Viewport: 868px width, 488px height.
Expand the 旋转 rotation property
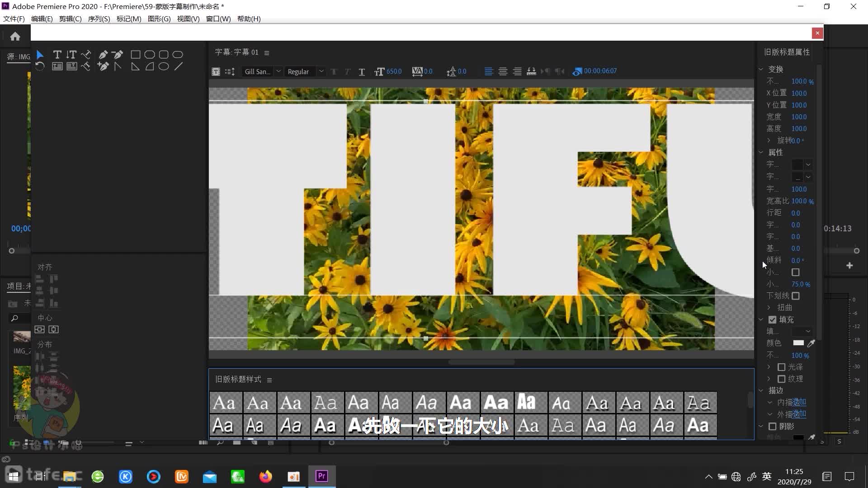769,141
